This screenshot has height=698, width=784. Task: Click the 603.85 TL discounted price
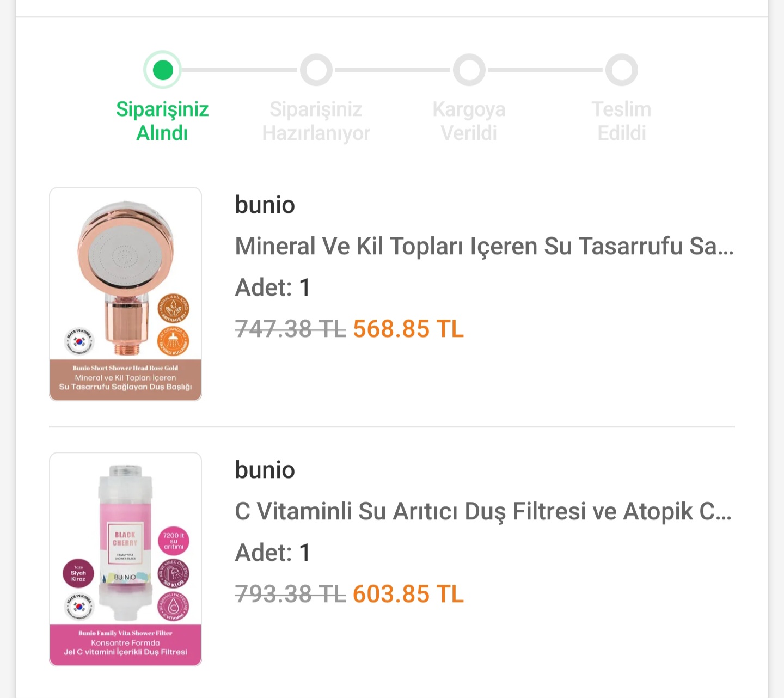pos(408,594)
